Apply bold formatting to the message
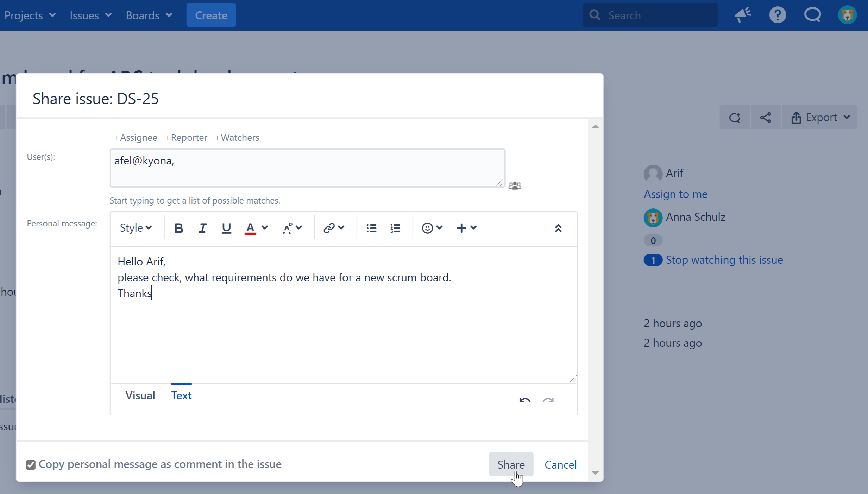This screenshot has height=494, width=868. click(179, 228)
